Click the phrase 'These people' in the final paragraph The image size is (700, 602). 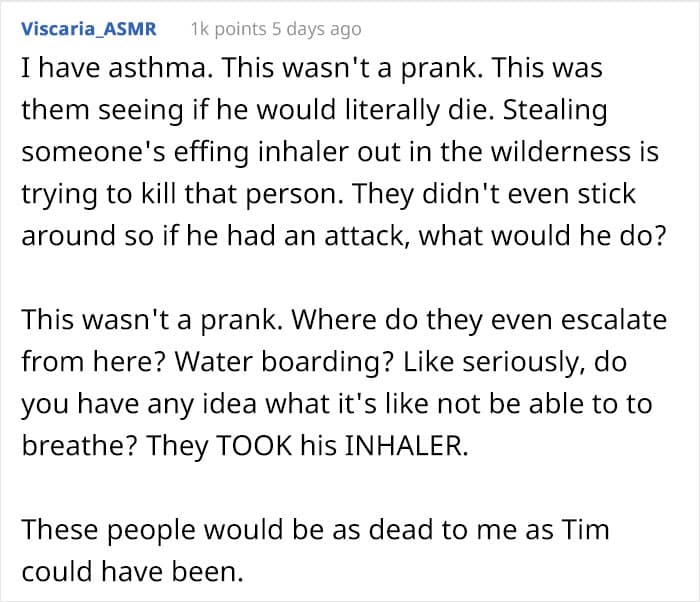tap(108, 530)
